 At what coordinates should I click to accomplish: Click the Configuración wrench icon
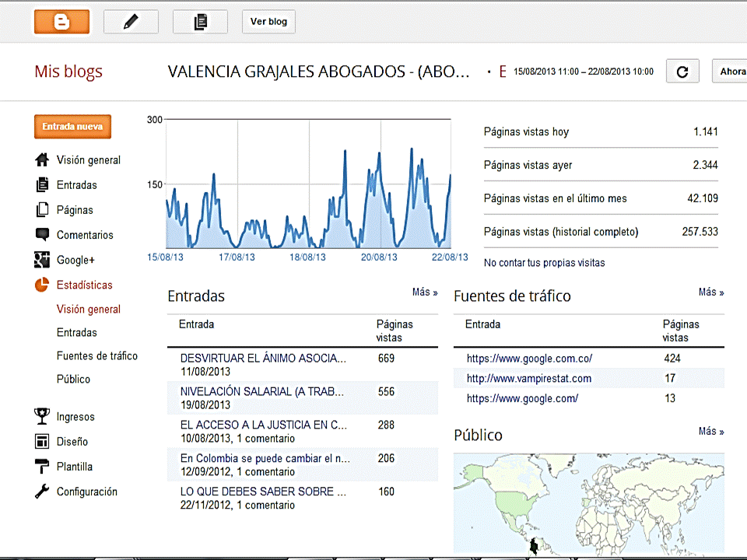42,492
